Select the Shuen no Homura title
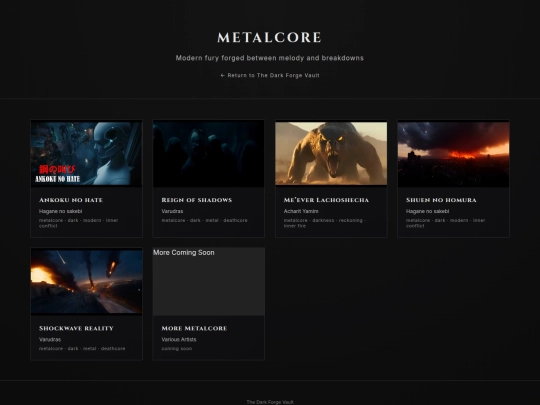This screenshot has width=540, height=405. pyautogui.click(x=441, y=200)
